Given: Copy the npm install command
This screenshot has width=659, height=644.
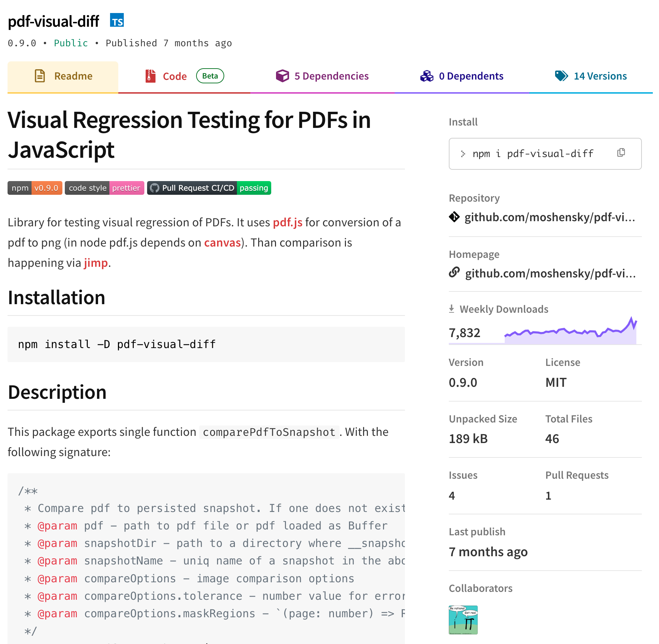Looking at the screenshot, I should point(621,153).
